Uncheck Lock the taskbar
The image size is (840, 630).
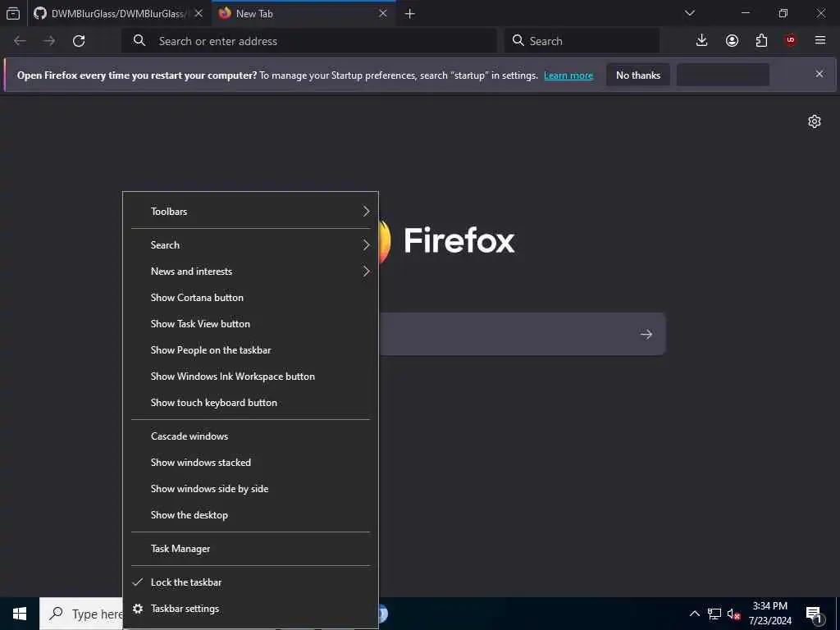coord(251,582)
